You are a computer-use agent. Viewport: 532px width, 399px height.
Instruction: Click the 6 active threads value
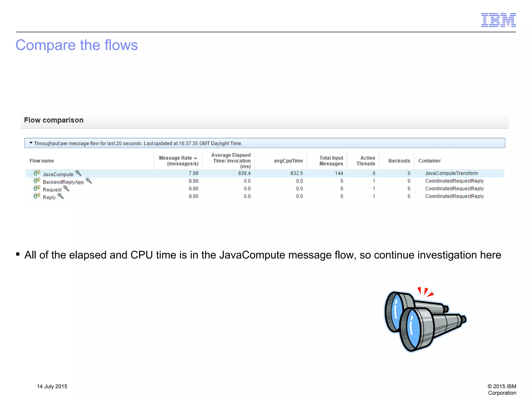pos(374,173)
